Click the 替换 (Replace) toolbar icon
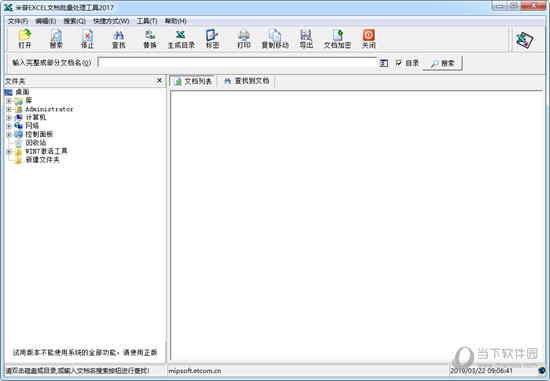Viewport: 550px width, 381px height. click(x=150, y=39)
